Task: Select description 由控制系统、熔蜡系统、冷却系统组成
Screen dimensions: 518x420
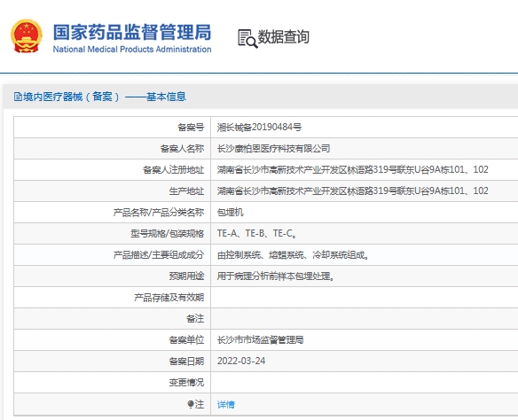Action: tap(293, 254)
